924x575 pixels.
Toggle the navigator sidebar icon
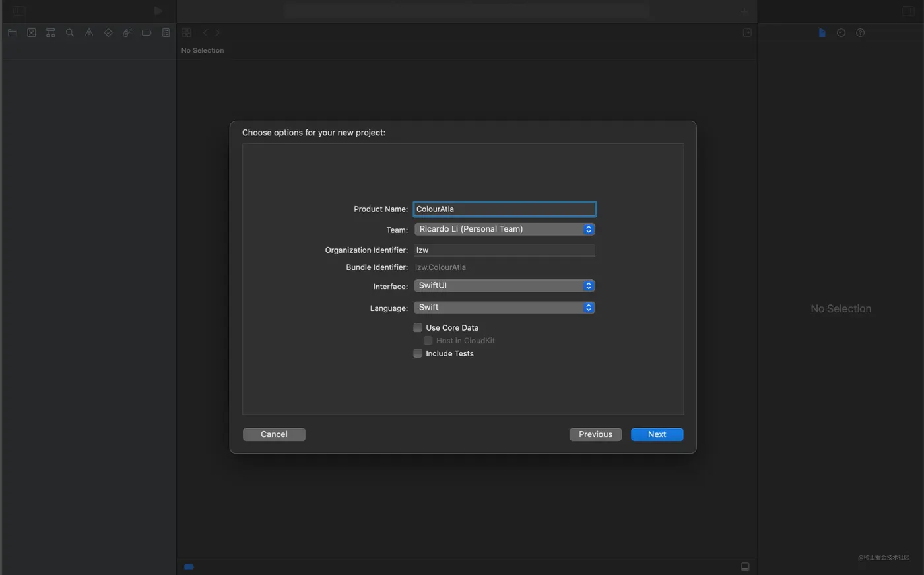tap(19, 11)
